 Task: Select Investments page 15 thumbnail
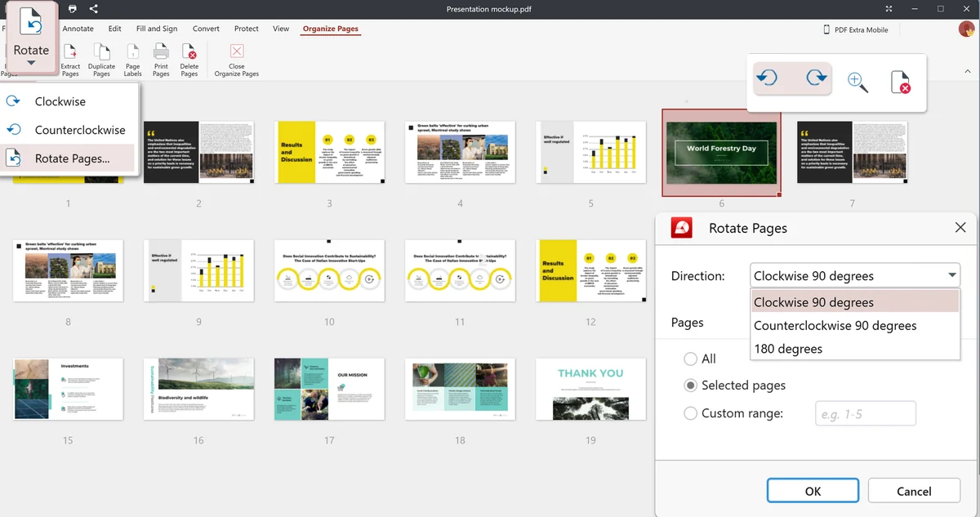[x=68, y=389]
